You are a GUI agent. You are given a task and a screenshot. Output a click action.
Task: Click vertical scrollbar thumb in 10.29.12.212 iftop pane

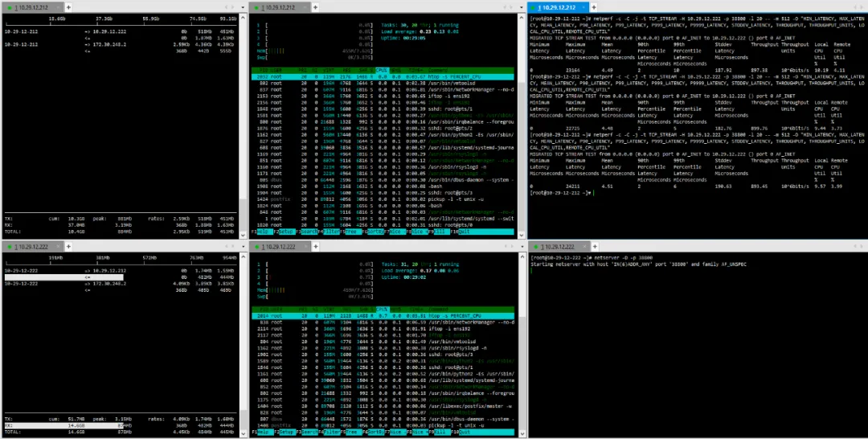click(x=243, y=216)
